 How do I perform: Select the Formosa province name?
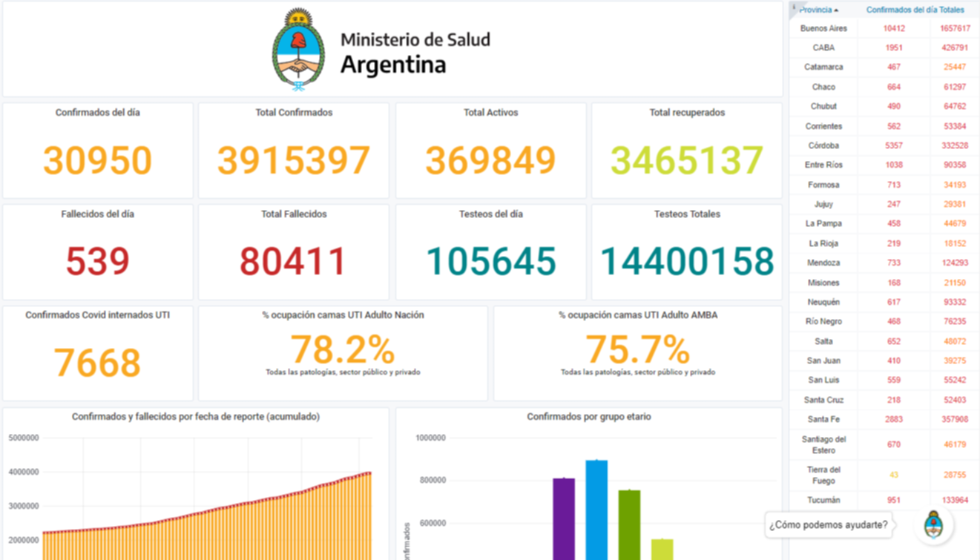823,185
